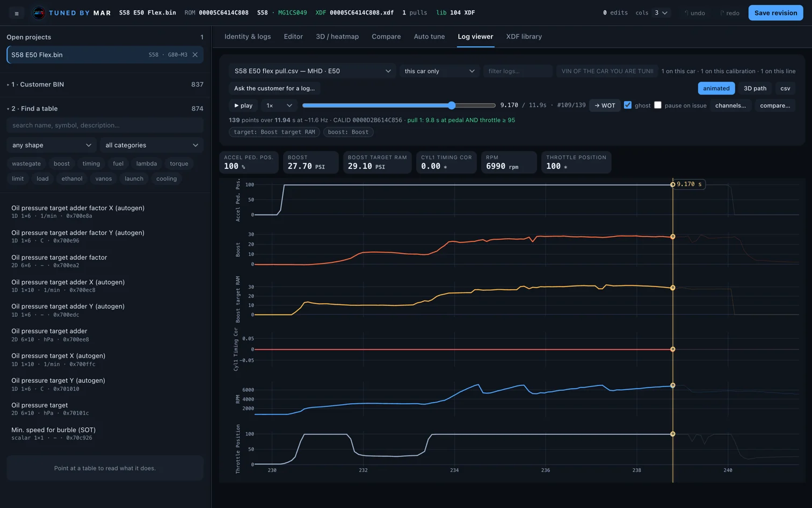
Task: Click the playback position slider
Action: (x=398, y=105)
